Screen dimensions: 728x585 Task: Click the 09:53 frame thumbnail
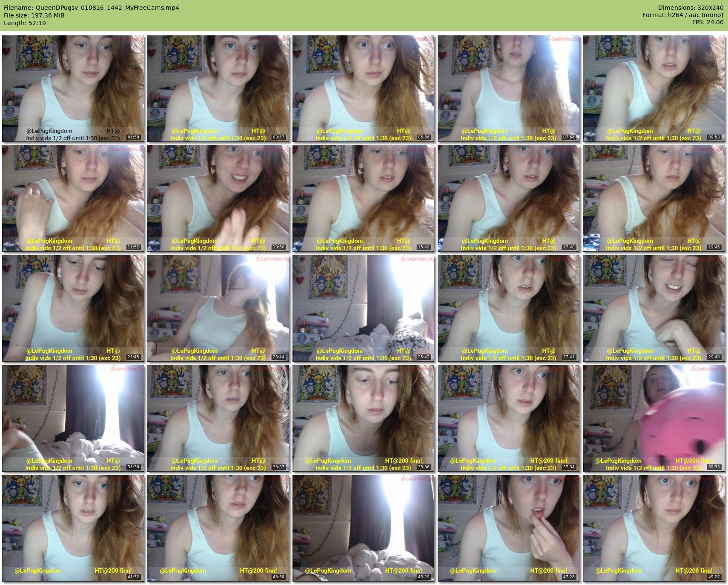pos(654,89)
